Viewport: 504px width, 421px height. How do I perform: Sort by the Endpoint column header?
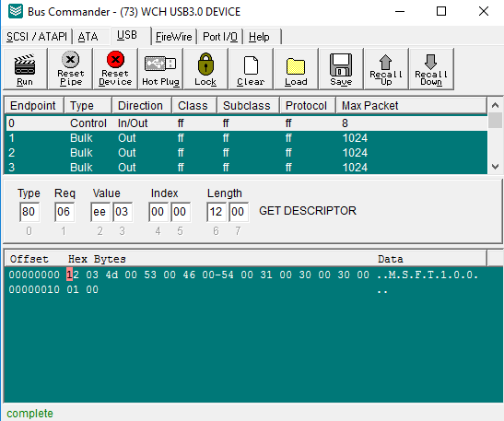tap(34, 105)
